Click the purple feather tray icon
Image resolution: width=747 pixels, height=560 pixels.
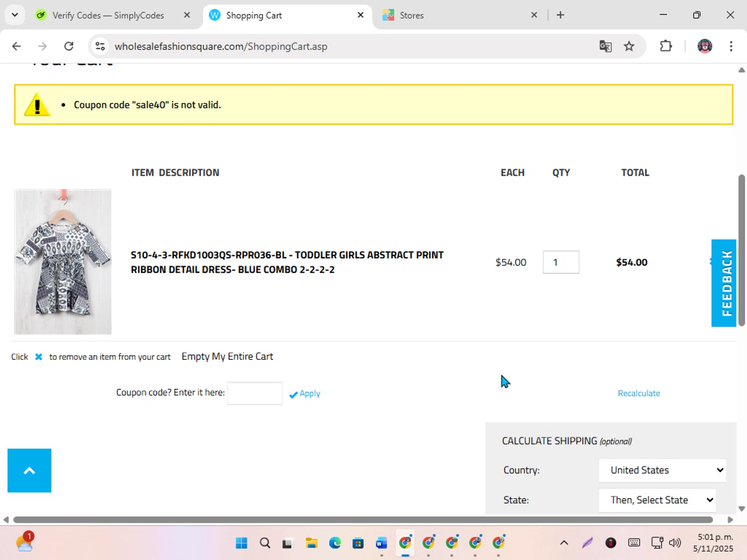click(x=588, y=543)
